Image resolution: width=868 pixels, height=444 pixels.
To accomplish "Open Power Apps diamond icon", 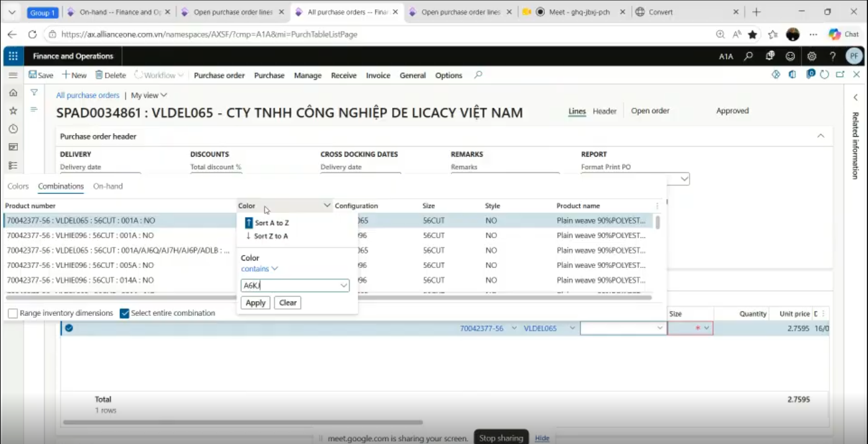I will (776, 75).
